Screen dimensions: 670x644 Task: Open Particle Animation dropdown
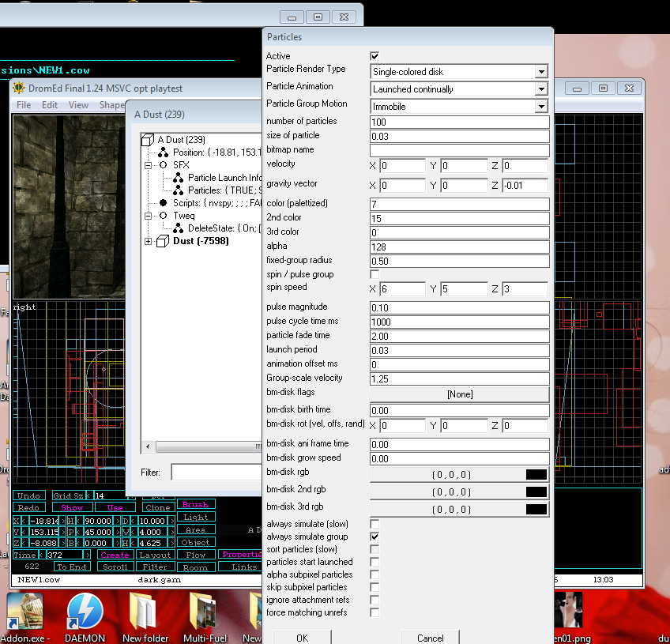pos(540,89)
